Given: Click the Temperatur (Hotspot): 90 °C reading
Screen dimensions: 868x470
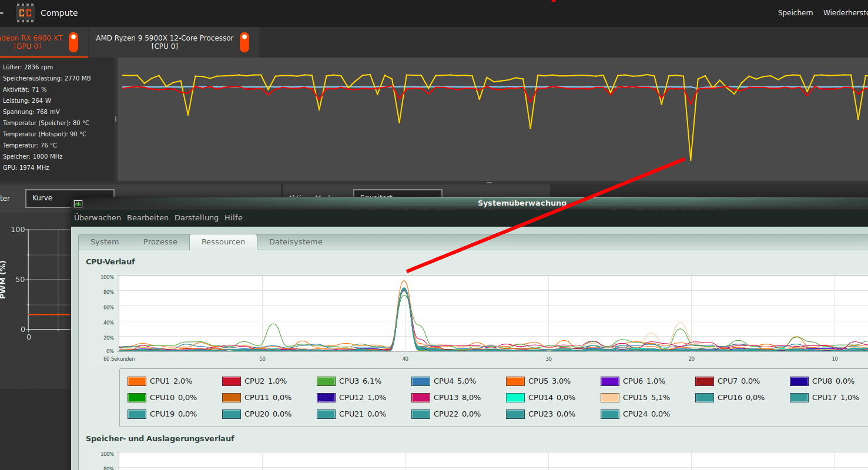Looking at the screenshot, I should point(45,134).
